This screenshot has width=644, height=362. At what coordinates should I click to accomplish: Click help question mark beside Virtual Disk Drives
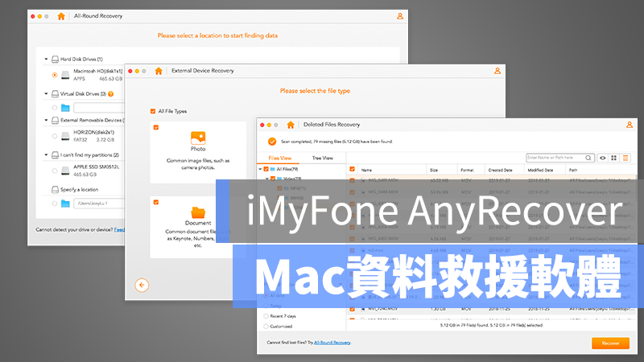pyautogui.click(x=111, y=94)
